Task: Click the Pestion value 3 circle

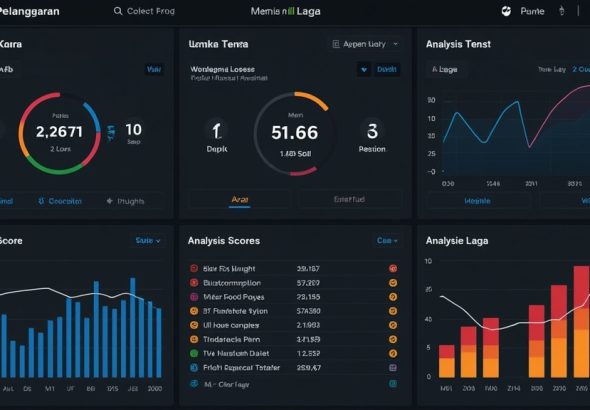Action: (372, 131)
